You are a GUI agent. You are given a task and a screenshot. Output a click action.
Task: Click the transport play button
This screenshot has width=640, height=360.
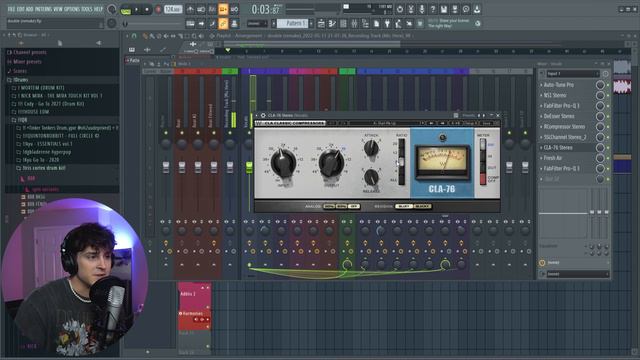pos(136,9)
